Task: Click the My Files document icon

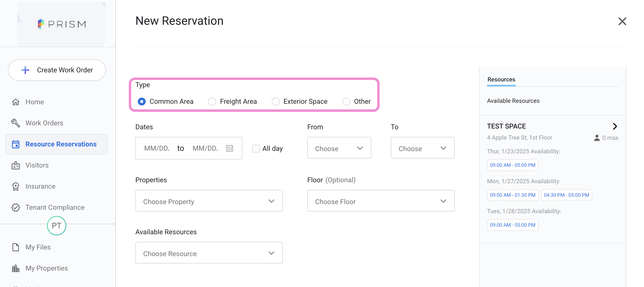Action: point(15,247)
